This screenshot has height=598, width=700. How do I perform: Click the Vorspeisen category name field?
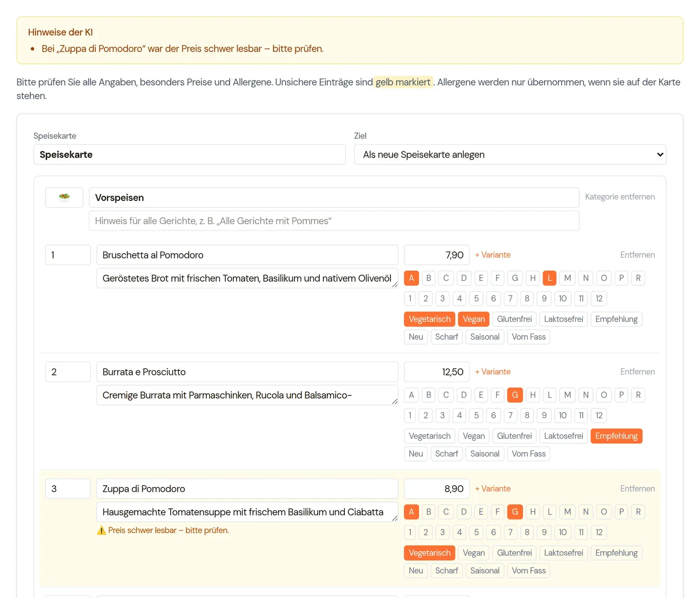[x=334, y=197]
